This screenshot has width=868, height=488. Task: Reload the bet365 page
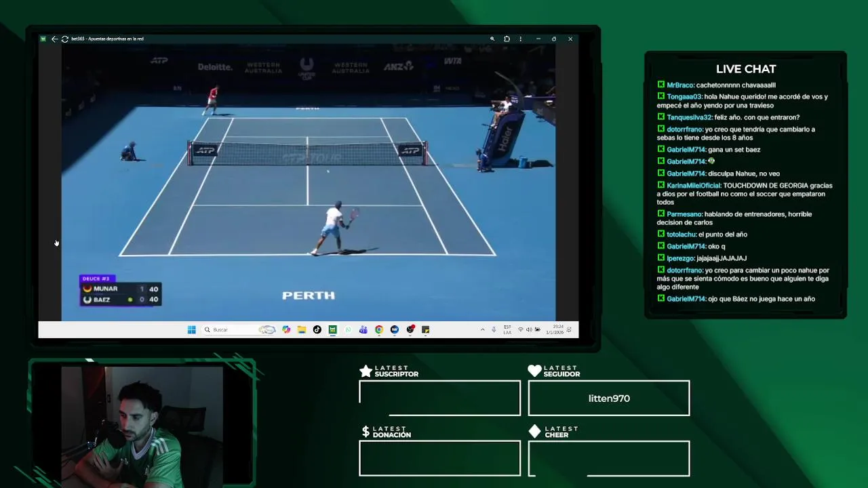[x=64, y=39]
